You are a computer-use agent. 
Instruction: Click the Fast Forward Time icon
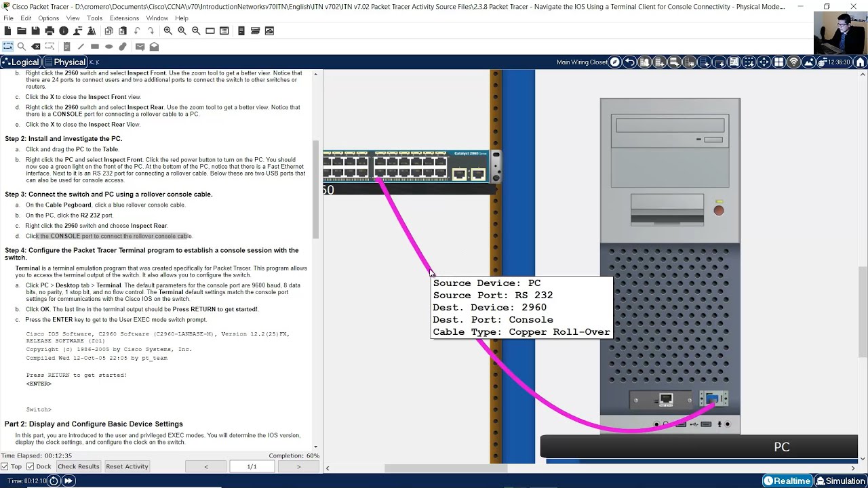coord(68,481)
